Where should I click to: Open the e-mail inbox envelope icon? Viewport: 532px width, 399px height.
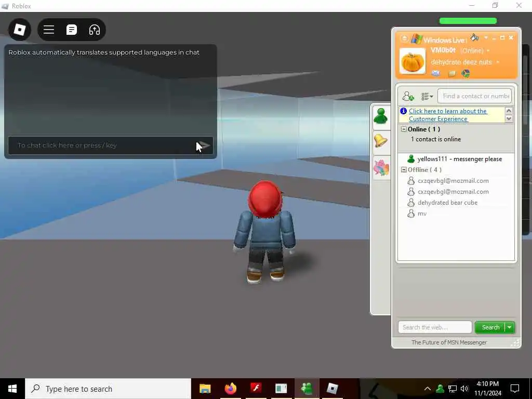(x=436, y=73)
